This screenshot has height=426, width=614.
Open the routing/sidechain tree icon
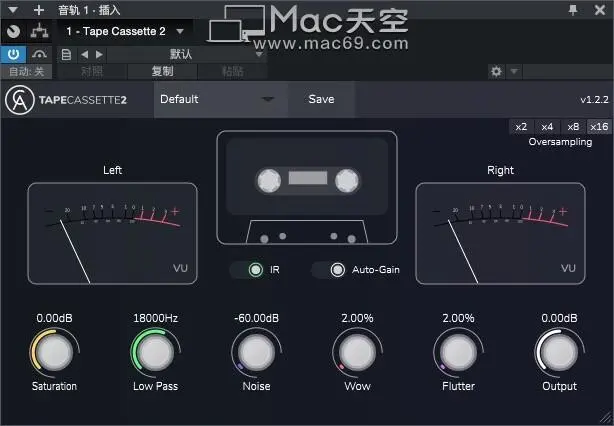point(40,31)
